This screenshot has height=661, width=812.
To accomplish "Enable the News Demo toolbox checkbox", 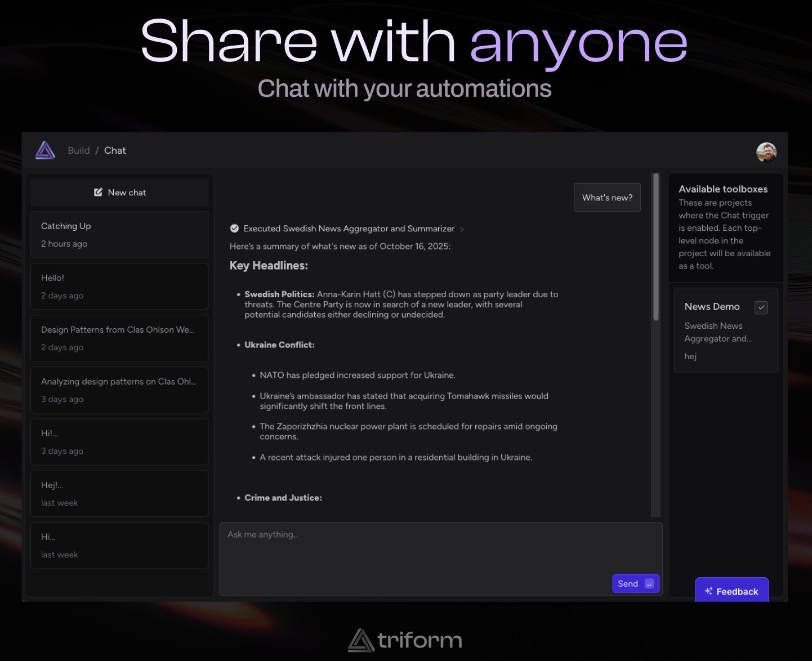I will click(x=761, y=307).
